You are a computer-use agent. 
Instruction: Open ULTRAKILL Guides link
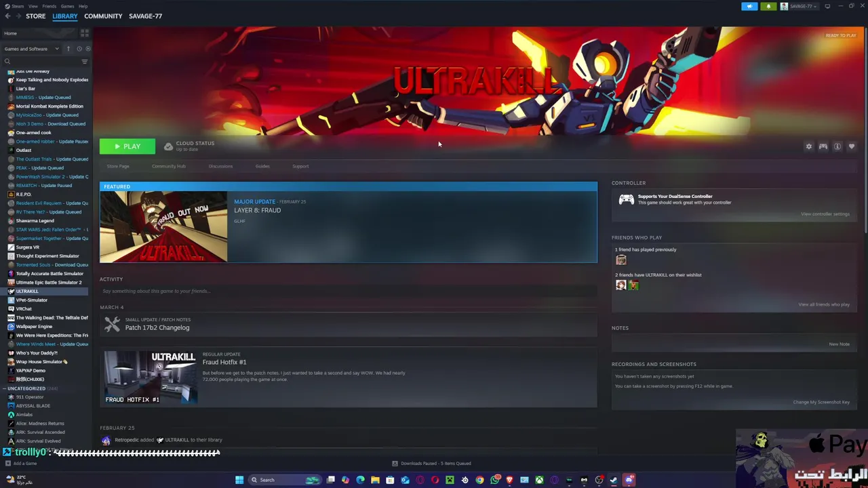point(262,166)
